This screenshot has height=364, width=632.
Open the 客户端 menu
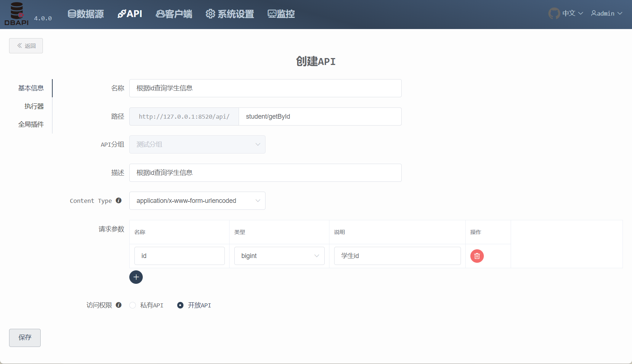[x=174, y=14]
